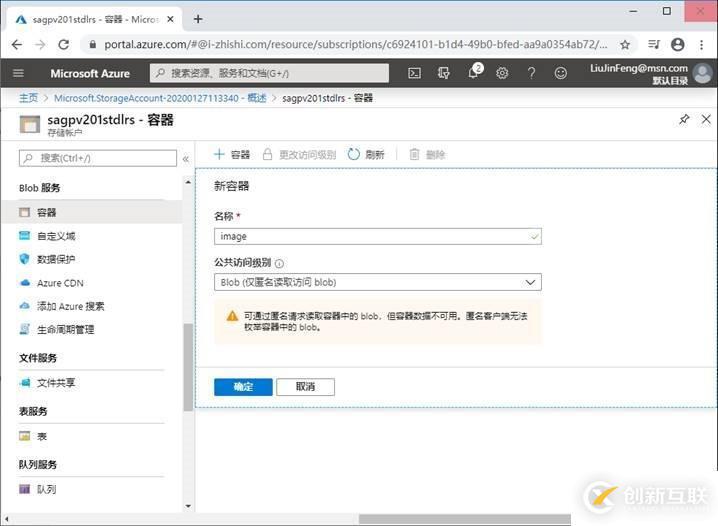This screenshot has width=718, height=526.
Task: Add a new container
Action: pyautogui.click(x=232, y=154)
